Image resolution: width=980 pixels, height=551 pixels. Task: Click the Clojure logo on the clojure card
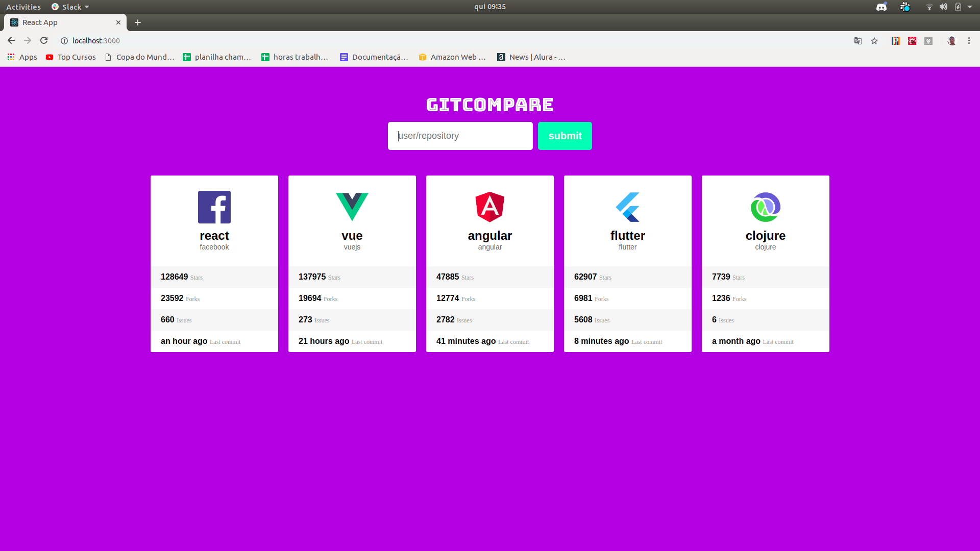(765, 207)
